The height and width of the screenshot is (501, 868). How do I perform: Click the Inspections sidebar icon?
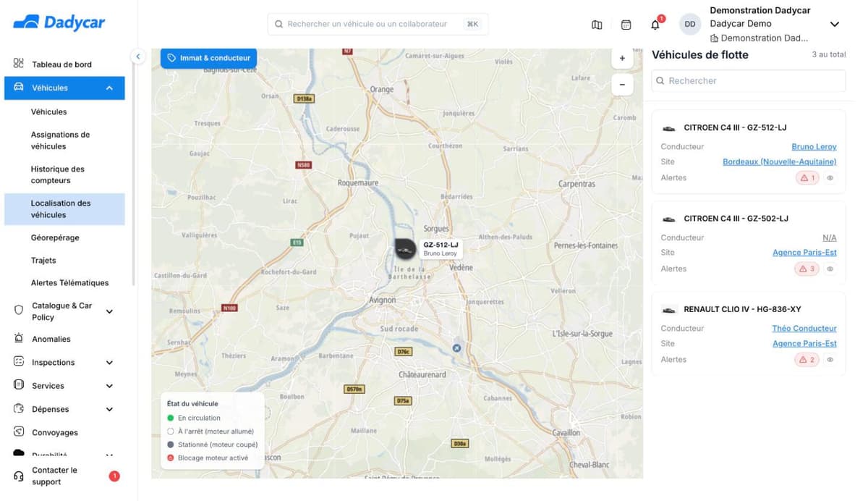19,361
